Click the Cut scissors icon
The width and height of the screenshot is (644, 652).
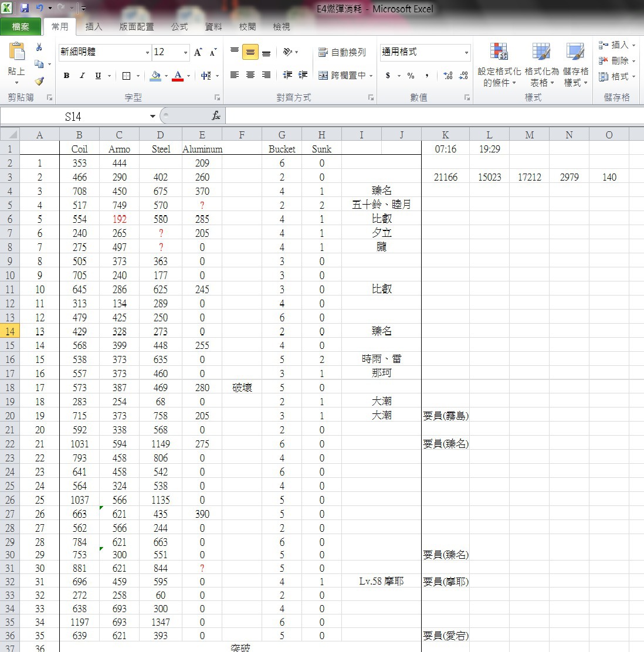[39, 47]
